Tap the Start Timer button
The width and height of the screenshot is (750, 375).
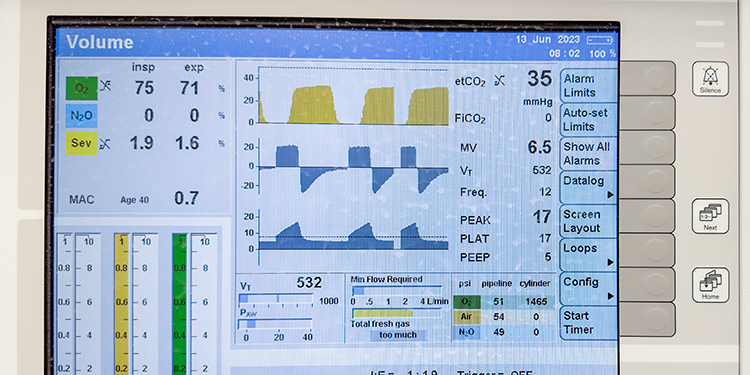(x=588, y=323)
